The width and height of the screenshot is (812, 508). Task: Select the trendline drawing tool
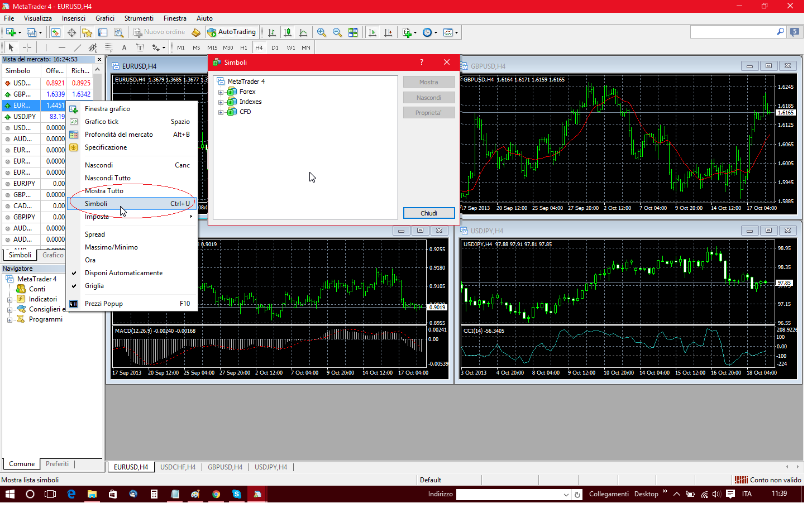77,47
